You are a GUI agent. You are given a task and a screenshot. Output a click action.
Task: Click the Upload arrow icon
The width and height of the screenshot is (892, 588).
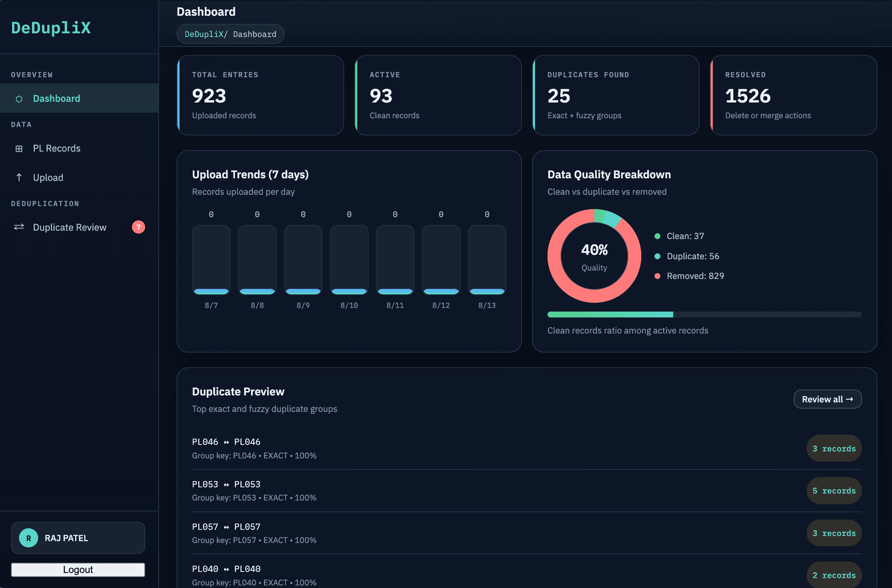coord(19,177)
